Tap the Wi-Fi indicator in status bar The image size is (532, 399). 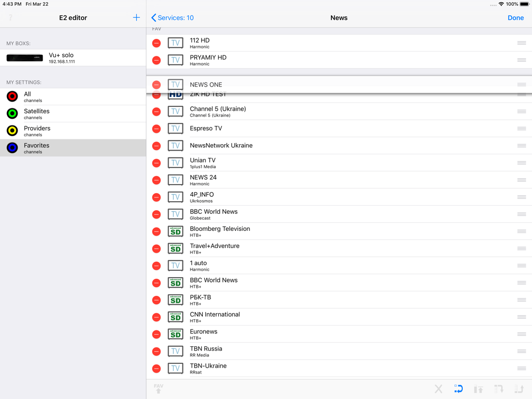501,4
